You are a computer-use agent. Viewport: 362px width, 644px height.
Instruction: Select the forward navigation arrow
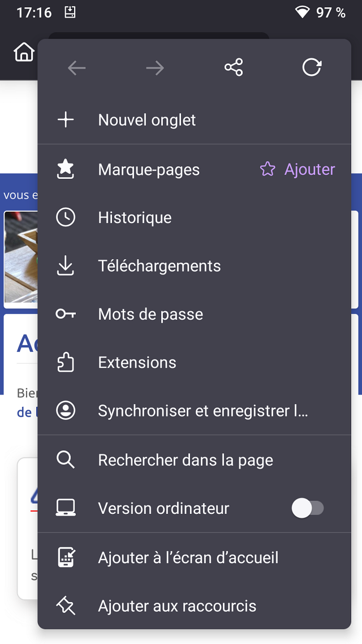[155, 67]
